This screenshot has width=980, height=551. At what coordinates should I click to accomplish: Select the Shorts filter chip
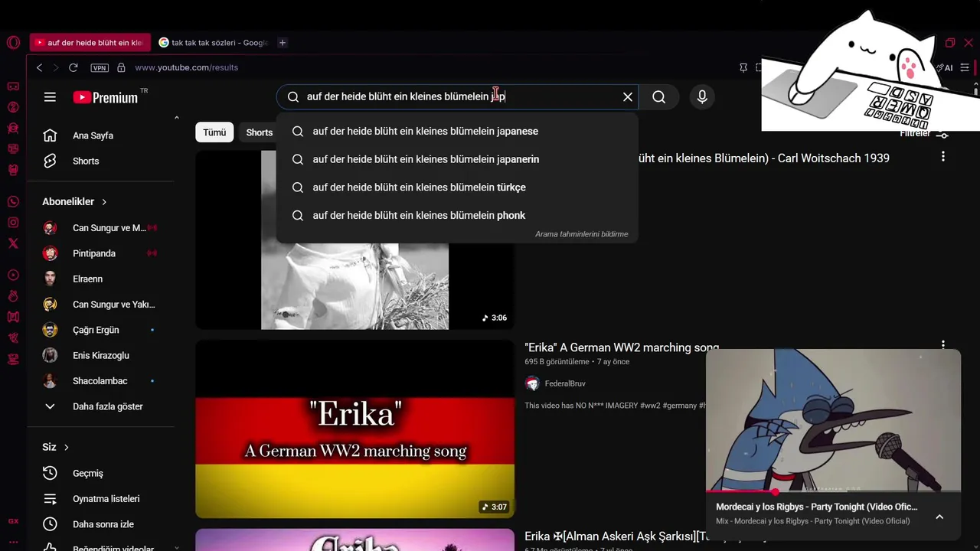(x=260, y=132)
